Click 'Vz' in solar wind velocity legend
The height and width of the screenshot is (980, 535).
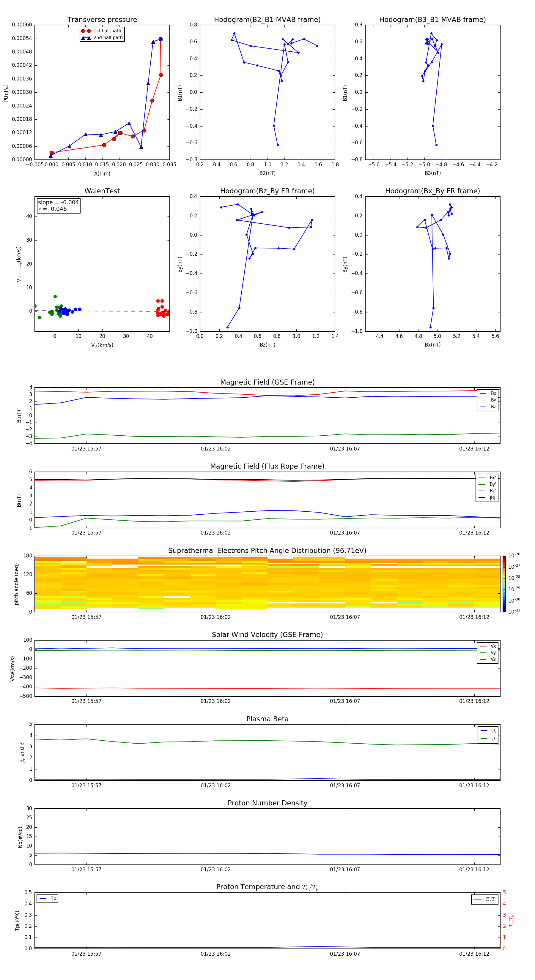pos(493,659)
